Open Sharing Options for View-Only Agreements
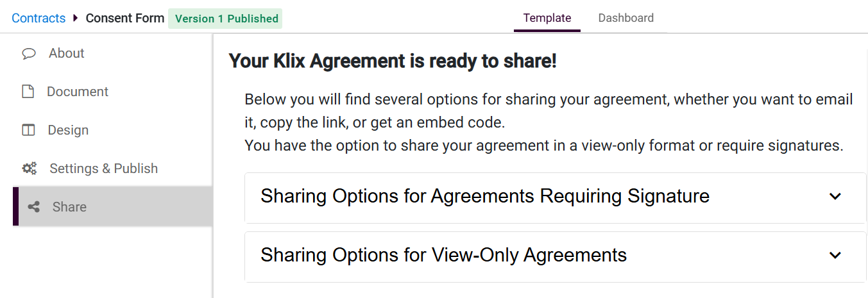Viewport: 868px width, 298px height. (x=443, y=255)
